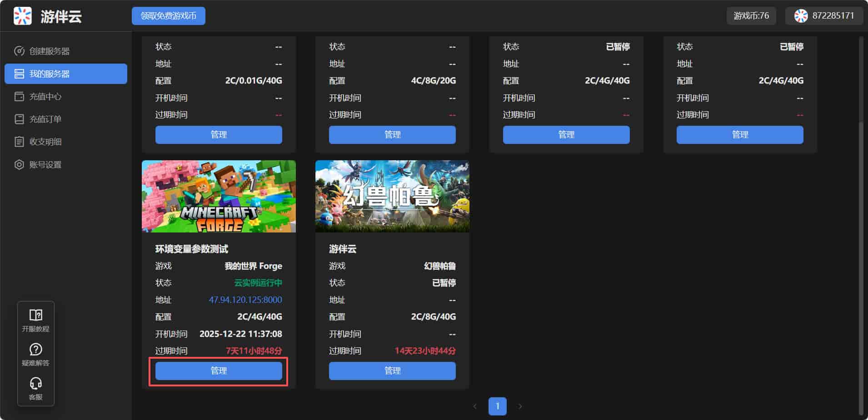Open the 开服教程 tutorial book icon
Viewport: 868px width, 420px height.
pyautogui.click(x=35, y=315)
